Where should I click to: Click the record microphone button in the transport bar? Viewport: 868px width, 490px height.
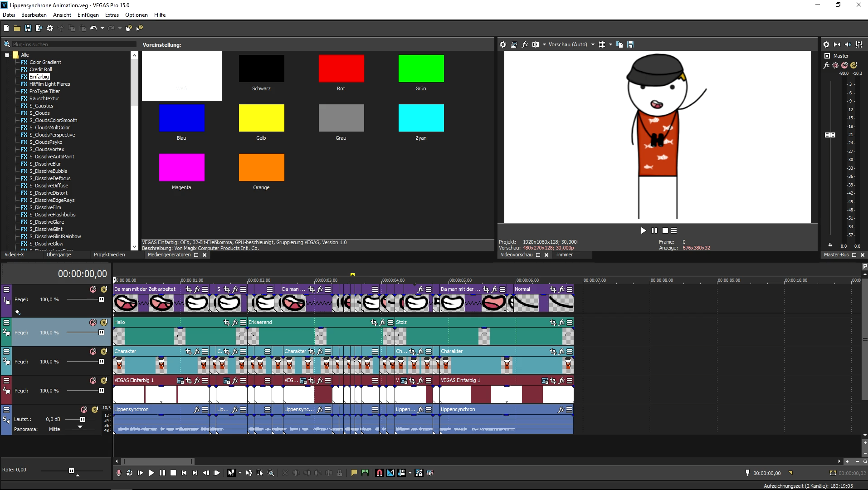point(119,473)
